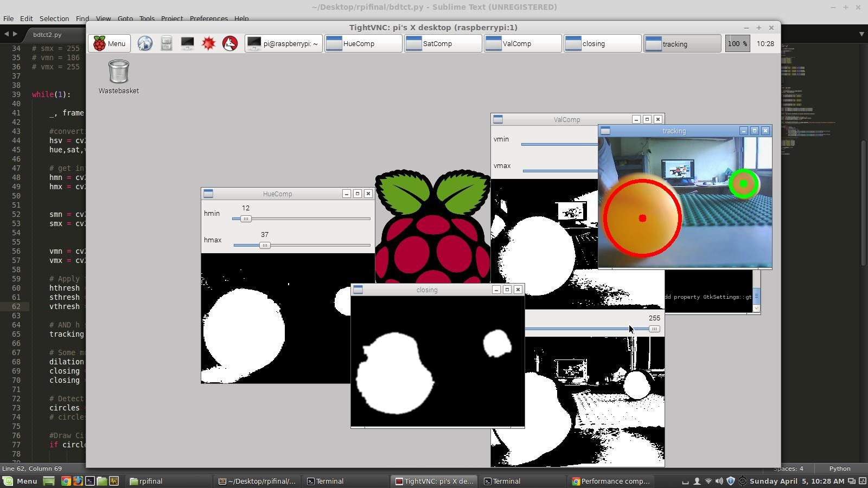Open the Raspberry Pi Menu on the VNC panel
Image resolution: width=868 pixels, height=488 pixels.
(108, 43)
